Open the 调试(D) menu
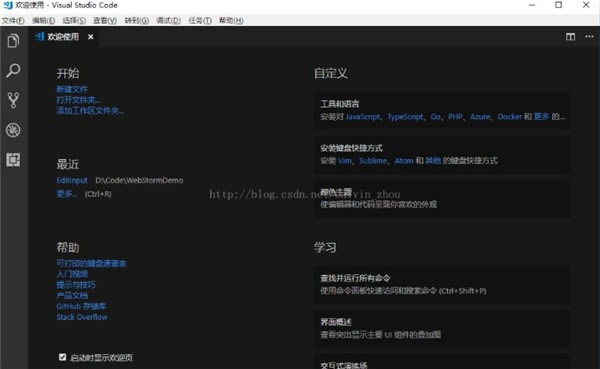This screenshot has width=600, height=369. click(168, 20)
